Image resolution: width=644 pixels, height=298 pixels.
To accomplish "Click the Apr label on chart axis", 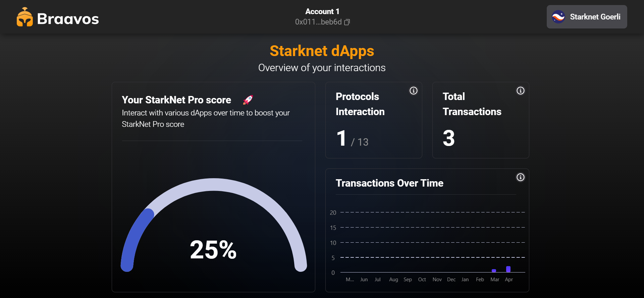I will pos(509,280).
